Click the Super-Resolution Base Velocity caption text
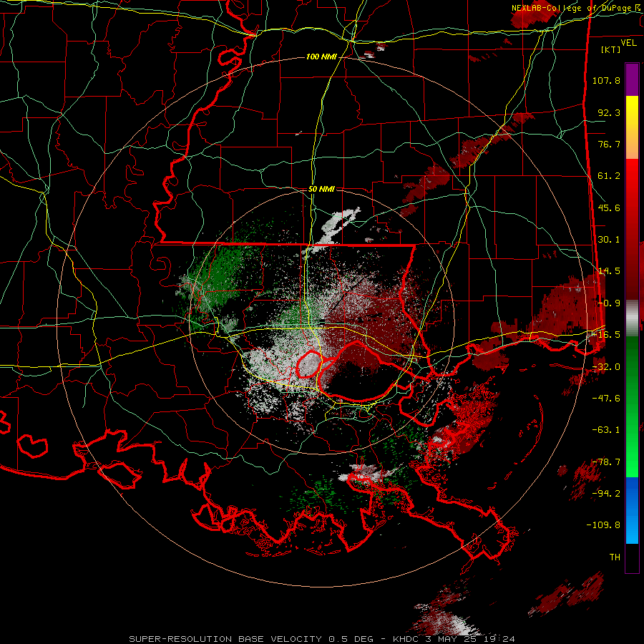 tap(322, 639)
